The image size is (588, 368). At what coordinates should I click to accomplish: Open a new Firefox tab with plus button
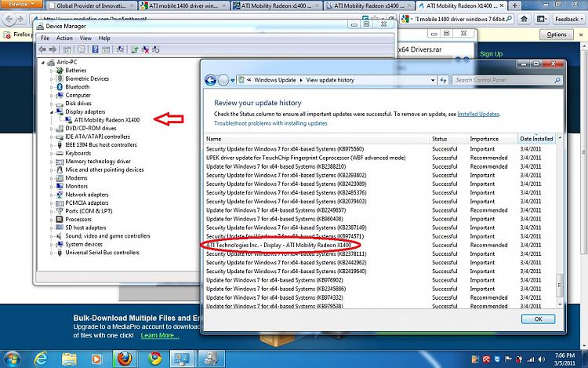515,5
